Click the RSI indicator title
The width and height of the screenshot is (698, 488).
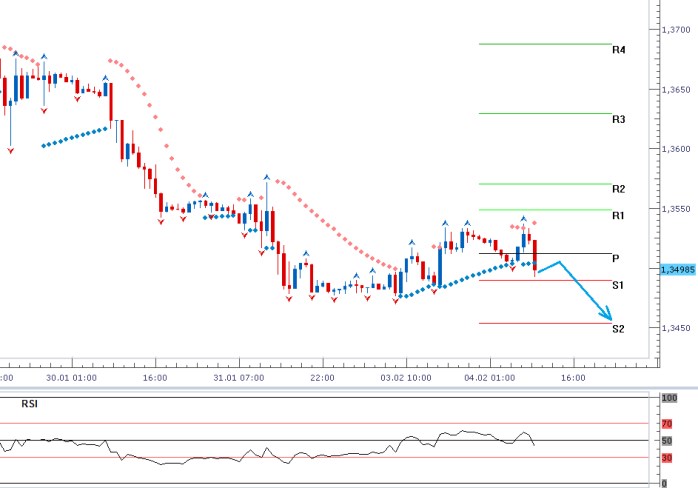coord(30,404)
